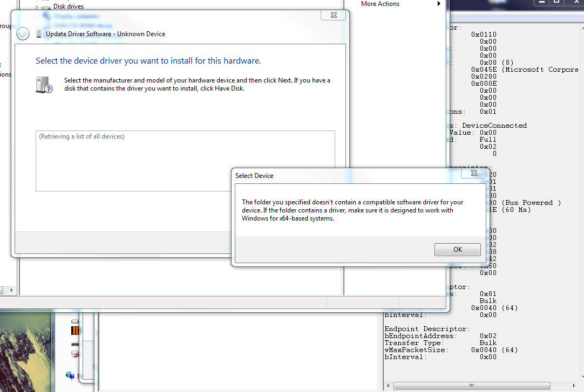Close the Select Device dialog
Viewport: 584px width, 392px height.
click(x=474, y=173)
